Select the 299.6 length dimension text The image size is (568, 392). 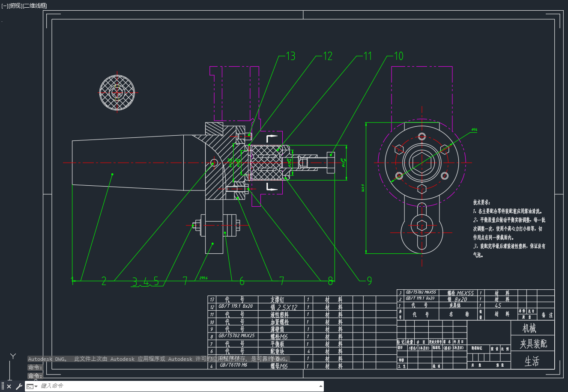[203, 278]
